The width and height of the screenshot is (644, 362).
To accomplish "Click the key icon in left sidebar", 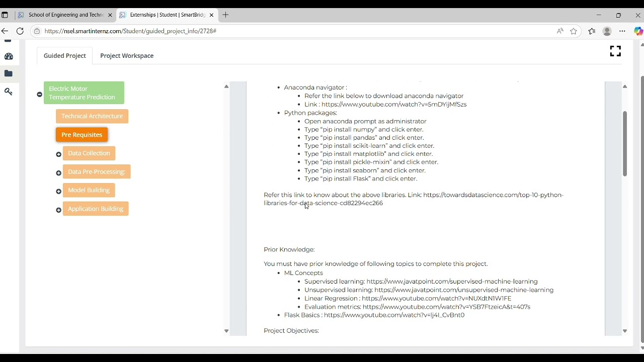I will [9, 92].
